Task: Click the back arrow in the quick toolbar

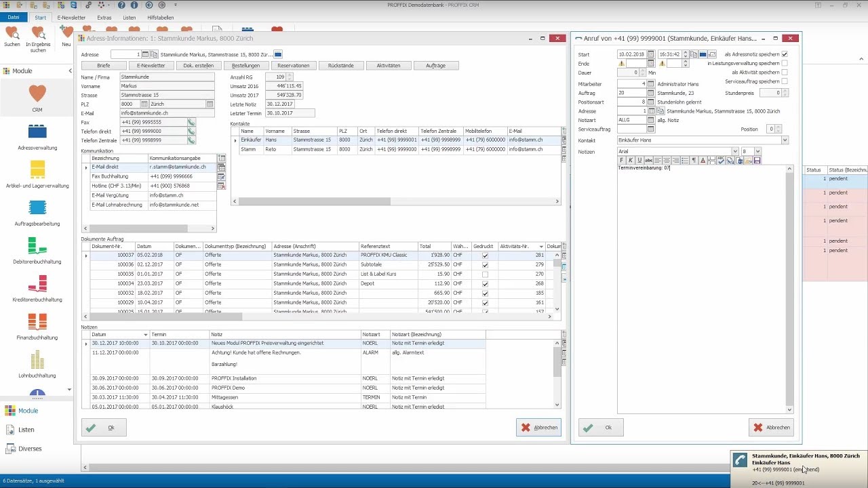Action: [149, 5]
